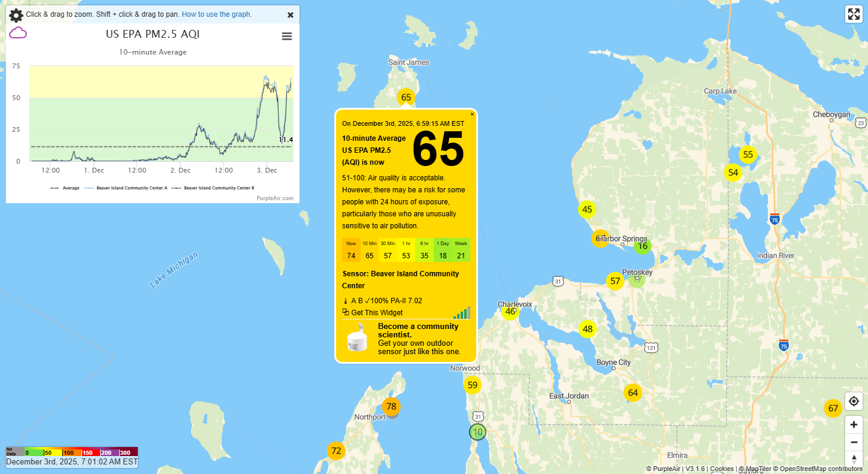Reset map bearing with compass arrow

click(854, 459)
